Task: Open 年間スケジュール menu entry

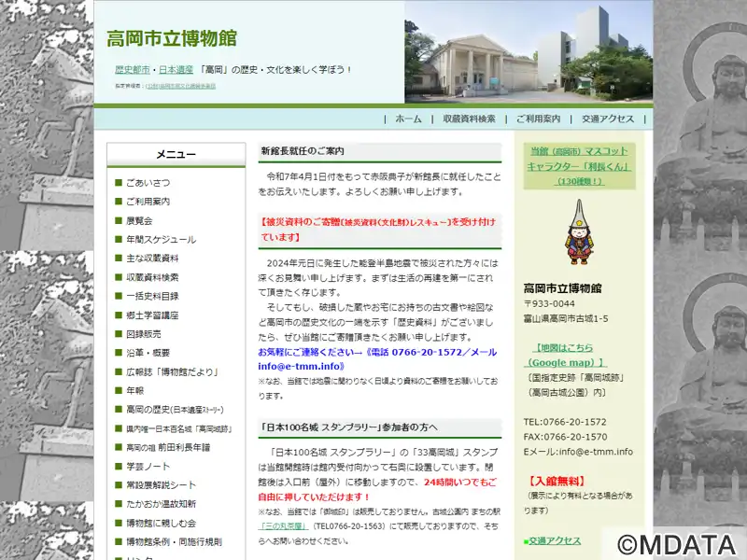Action: click(x=161, y=240)
